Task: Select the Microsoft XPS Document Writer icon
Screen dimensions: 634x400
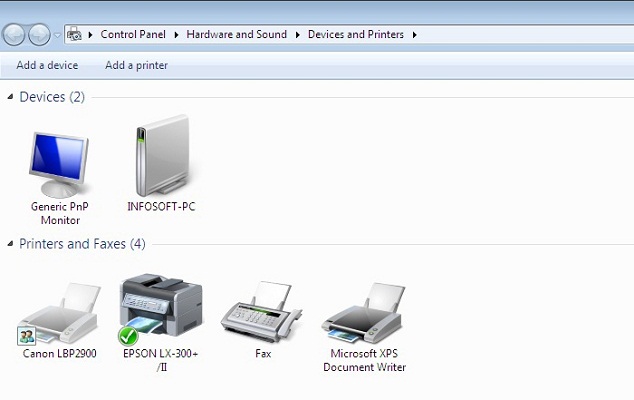Action: pyautogui.click(x=363, y=313)
